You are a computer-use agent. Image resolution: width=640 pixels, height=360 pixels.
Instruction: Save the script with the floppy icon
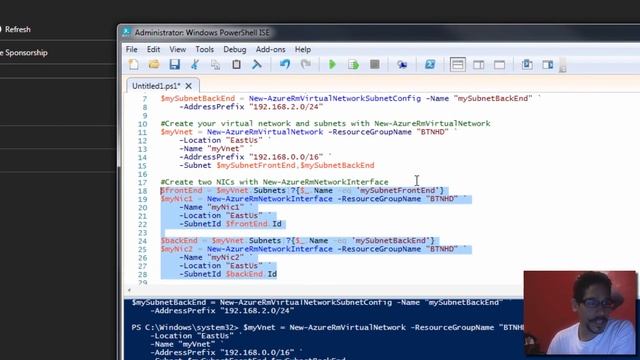(x=175, y=64)
